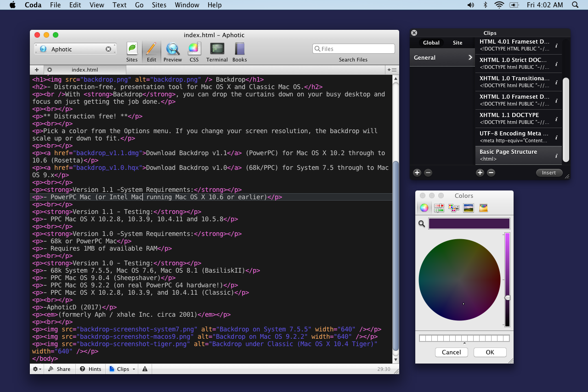
Task: Open the gear action menu dropdown
Action: click(37, 369)
